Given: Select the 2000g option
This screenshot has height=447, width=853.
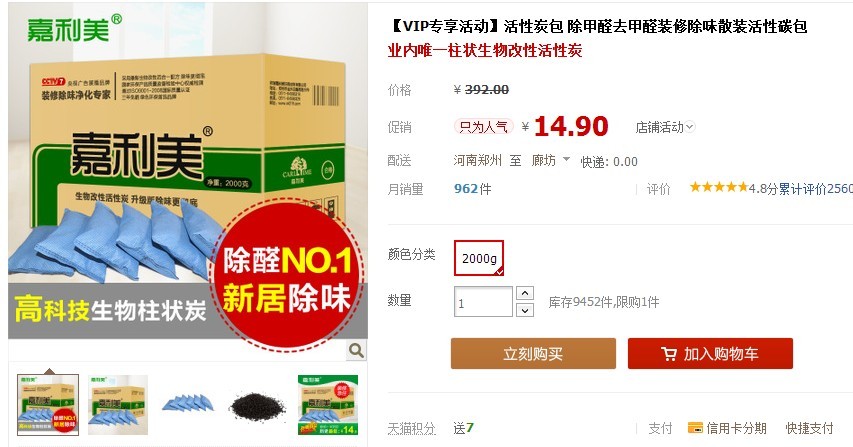Looking at the screenshot, I should 479,258.
